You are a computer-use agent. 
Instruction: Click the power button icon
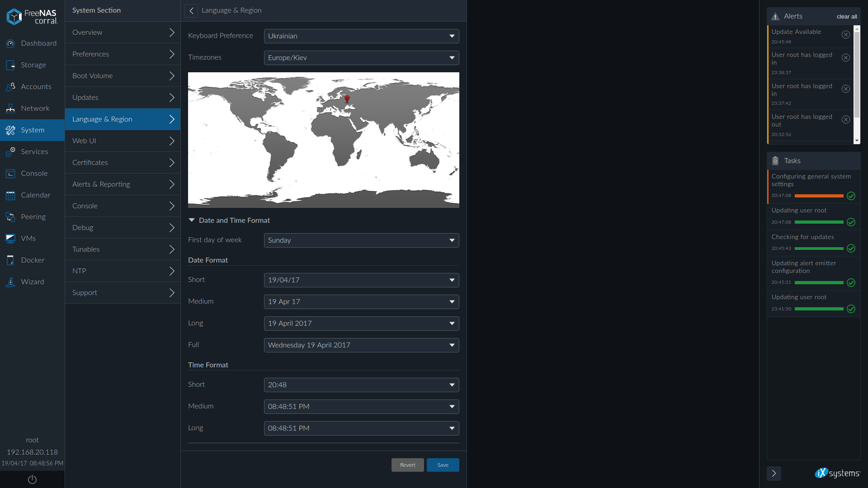pos(32,479)
